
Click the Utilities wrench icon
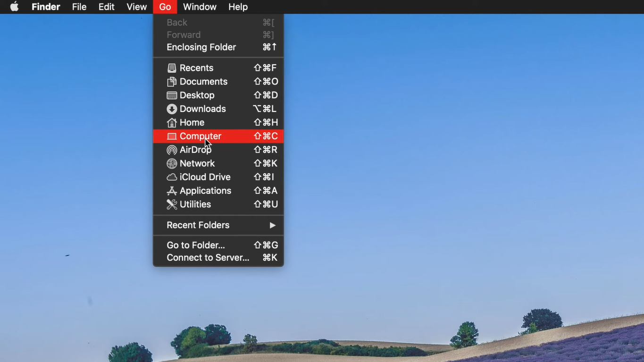pos(172,204)
